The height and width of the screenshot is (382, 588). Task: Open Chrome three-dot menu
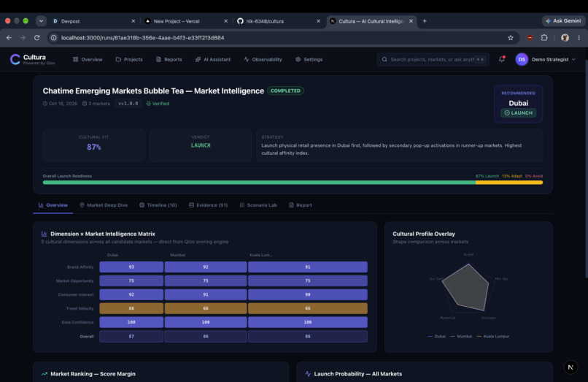coord(579,37)
